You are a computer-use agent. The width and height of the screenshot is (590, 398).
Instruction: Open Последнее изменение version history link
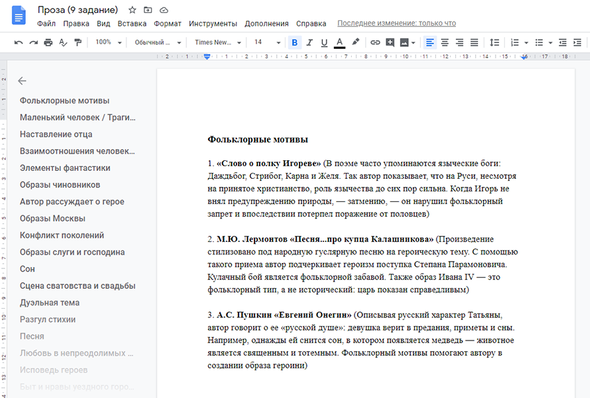(x=397, y=23)
